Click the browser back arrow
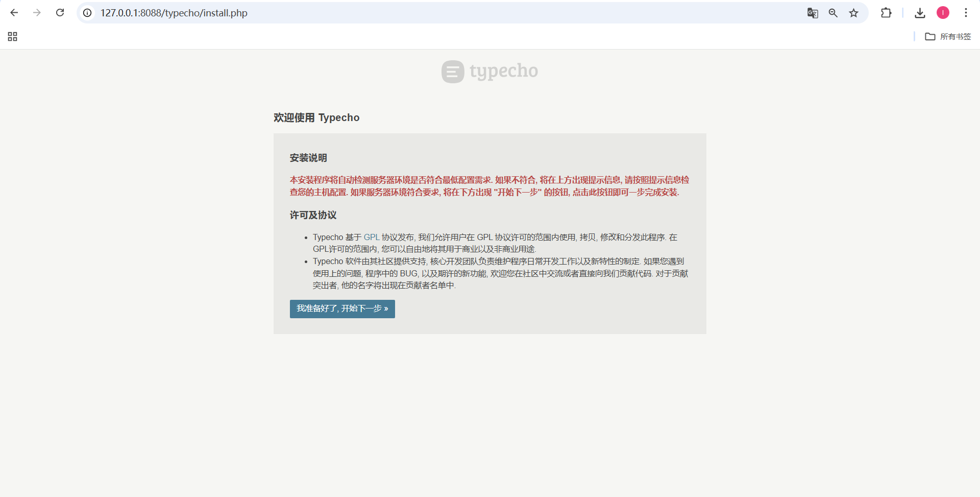 (x=14, y=13)
